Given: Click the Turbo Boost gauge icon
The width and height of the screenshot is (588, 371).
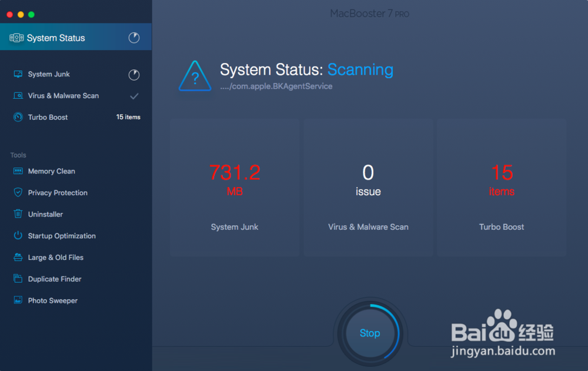Looking at the screenshot, I should pyautogui.click(x=18, y=117).
